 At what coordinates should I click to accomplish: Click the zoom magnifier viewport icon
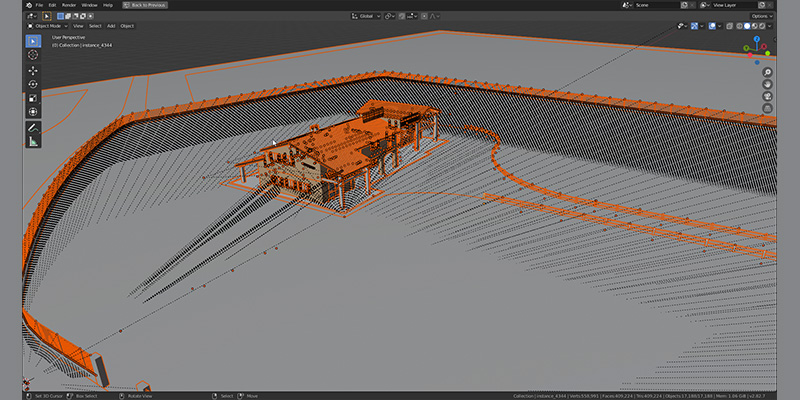767,72
